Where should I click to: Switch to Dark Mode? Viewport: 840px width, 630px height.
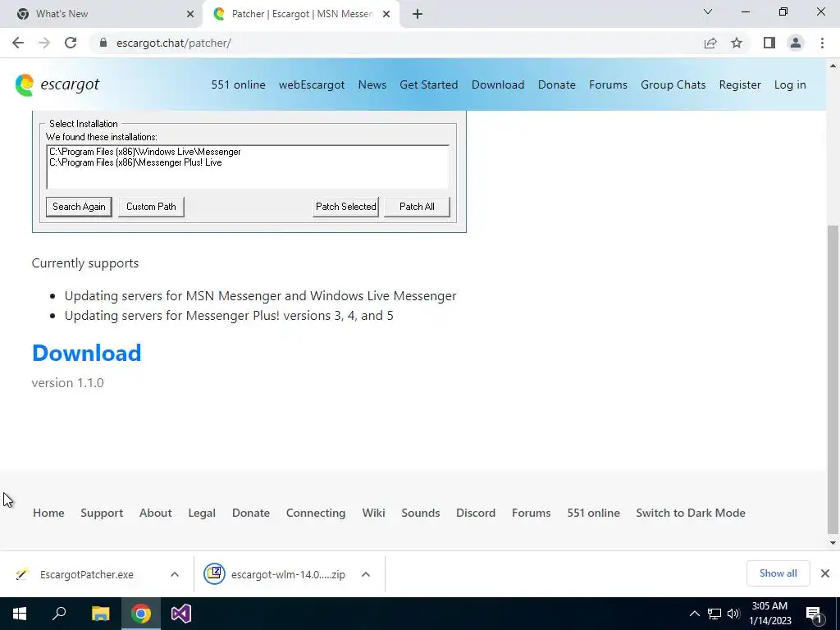pyautogui.click(x=691, y=513)
